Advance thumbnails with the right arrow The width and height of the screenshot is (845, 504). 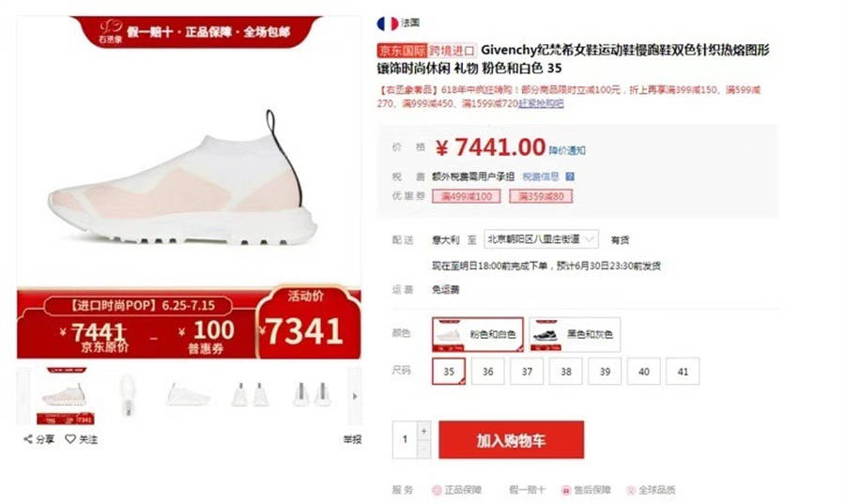[x=355, y=396]
